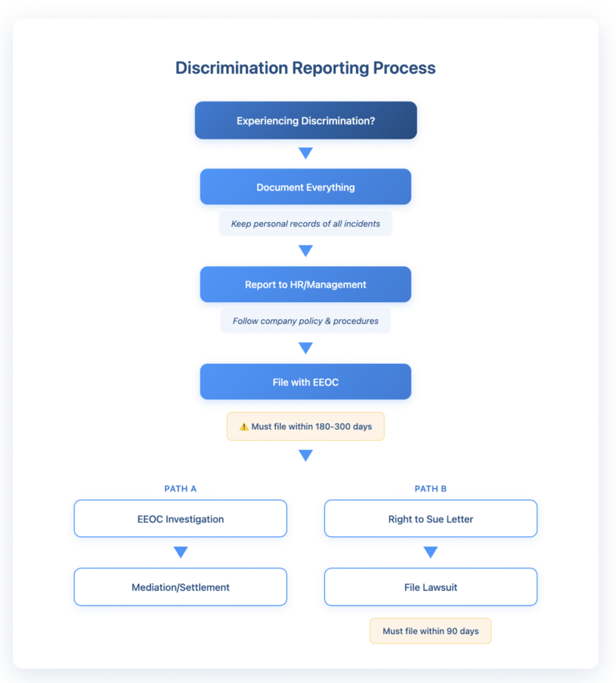Select the PATH B label
The height and width of the screenshot is (683, 616).
pyautogui.click(x=431, y=488)
